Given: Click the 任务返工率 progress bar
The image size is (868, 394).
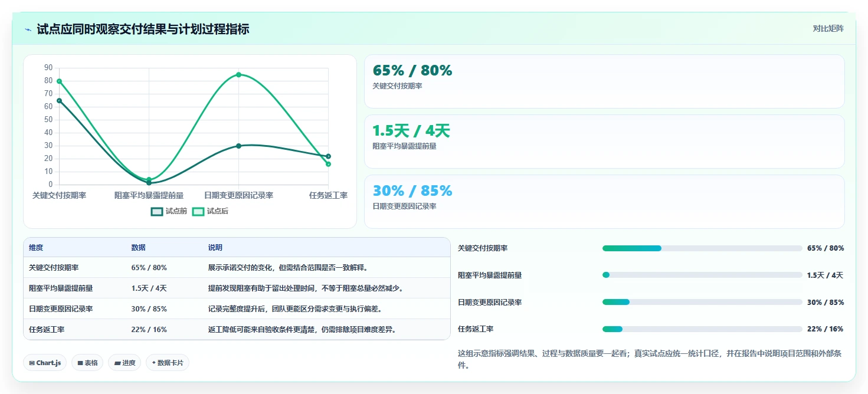Looking at the screenshot, I should tap(702, 329).
